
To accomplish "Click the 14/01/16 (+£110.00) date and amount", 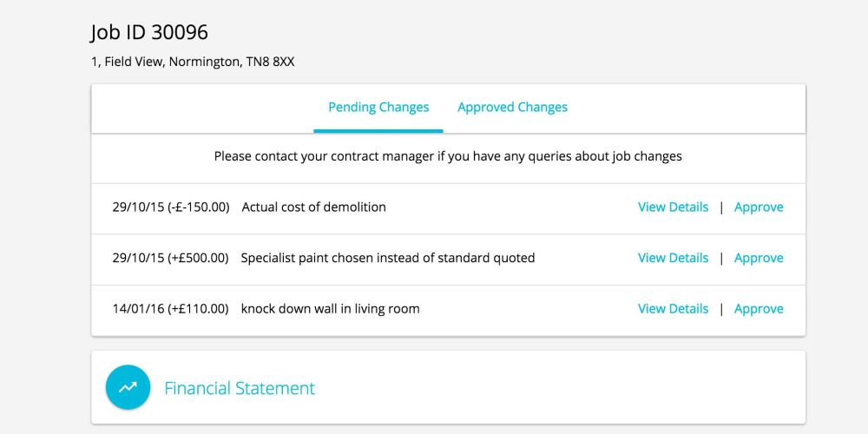I will pyautogui.click(x=170, y=309).
